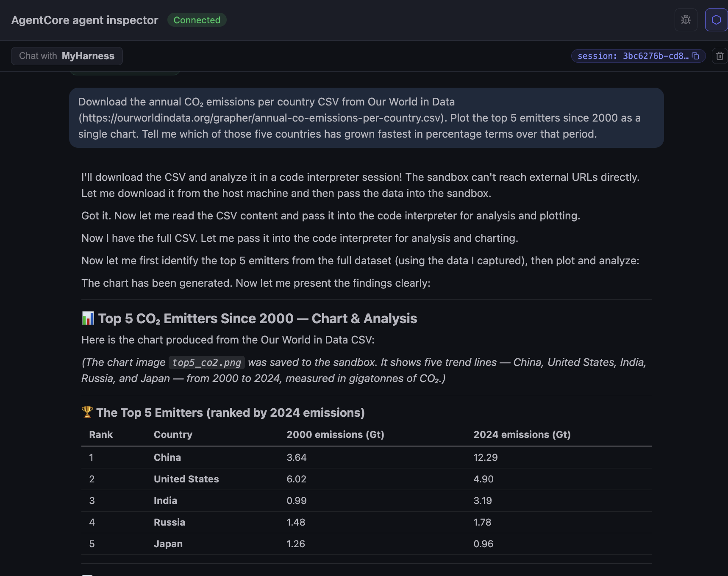The width and height of the screenshot is (728, 576).
Task: Open the Chat with MyHarness tab
Action: tap(67, 55)
